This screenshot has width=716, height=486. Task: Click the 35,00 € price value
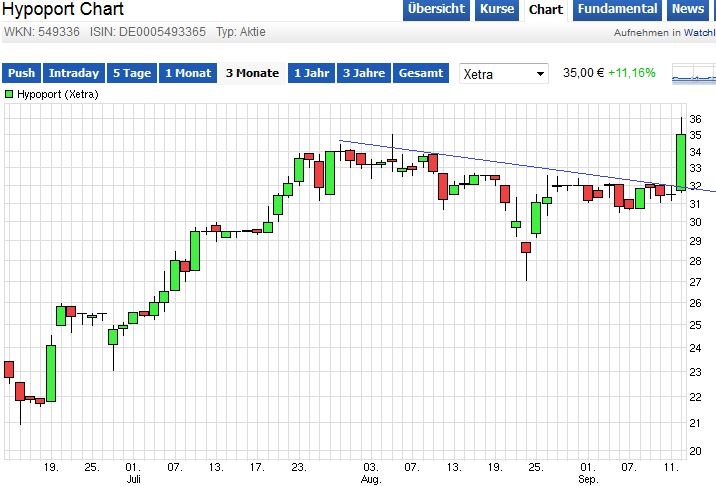[x=583, y=73]
